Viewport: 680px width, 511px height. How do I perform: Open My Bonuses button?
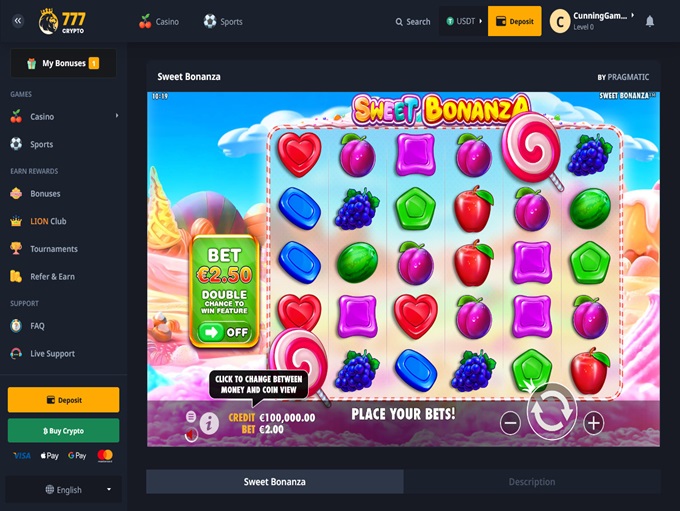63,63
